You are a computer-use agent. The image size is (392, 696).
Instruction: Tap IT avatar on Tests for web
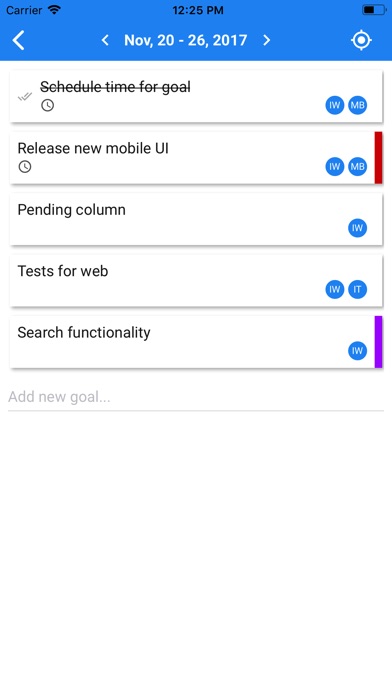[357, 289]
